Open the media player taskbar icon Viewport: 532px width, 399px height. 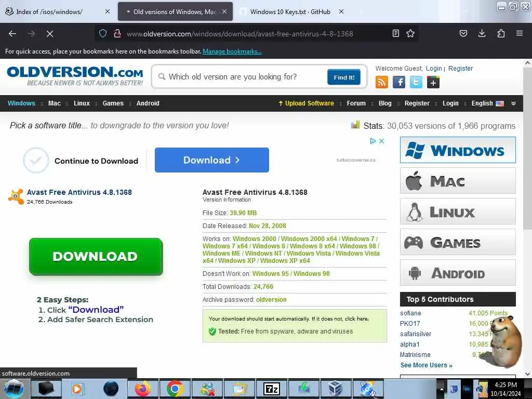[x=77, y=389]
